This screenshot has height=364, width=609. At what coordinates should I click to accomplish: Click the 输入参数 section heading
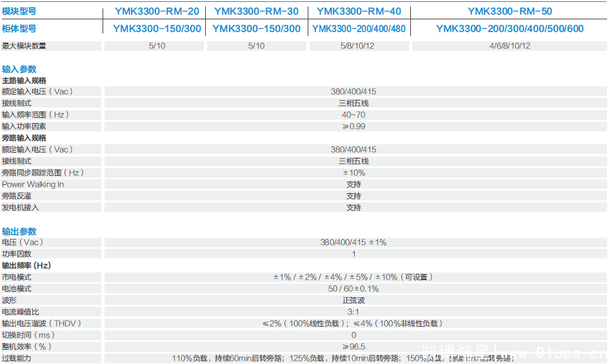19,69
